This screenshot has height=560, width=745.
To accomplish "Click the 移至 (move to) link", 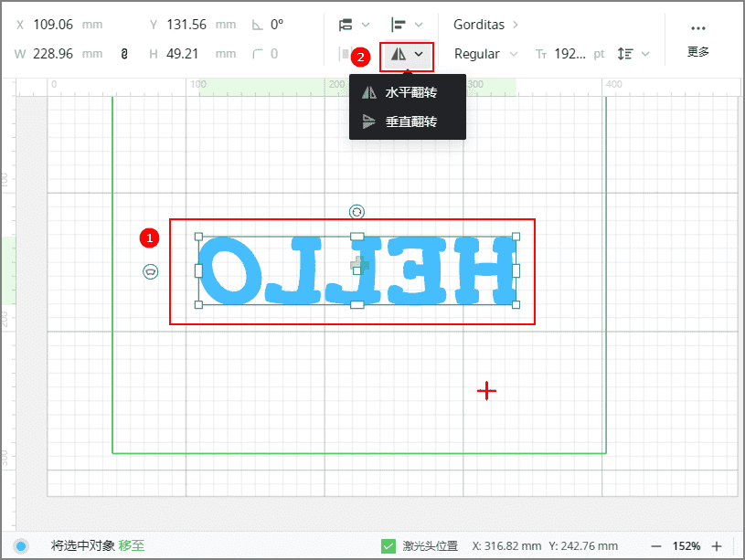I will tap(131, 546).
